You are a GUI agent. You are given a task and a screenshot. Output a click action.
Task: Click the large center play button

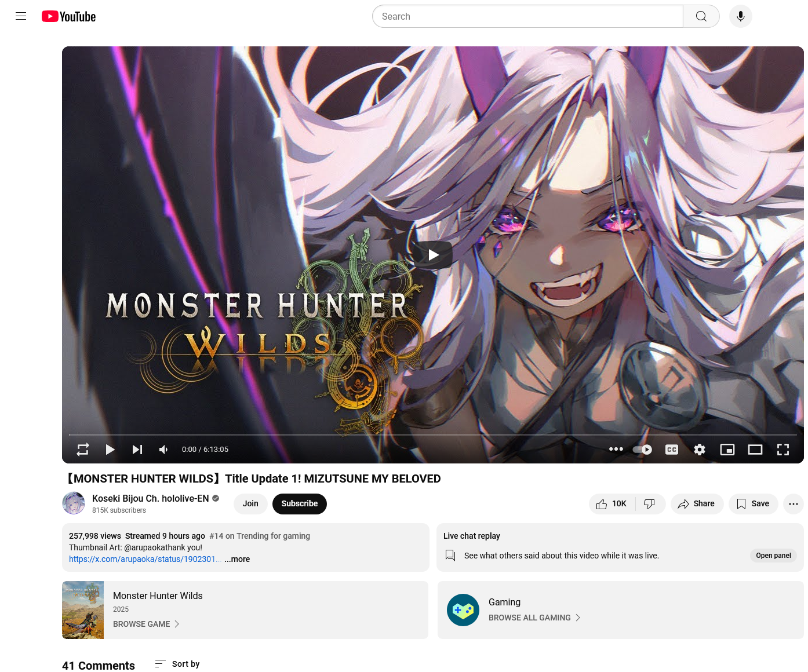[x=433, y=255]
